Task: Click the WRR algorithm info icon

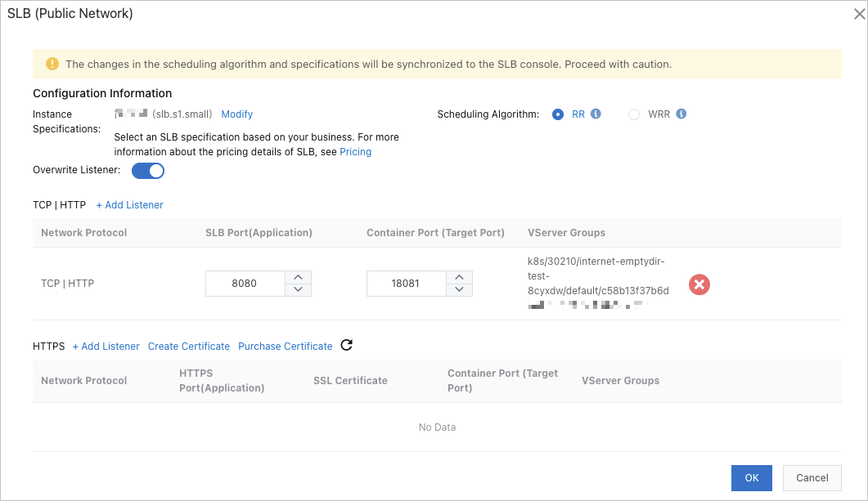Action: [681, 114]
